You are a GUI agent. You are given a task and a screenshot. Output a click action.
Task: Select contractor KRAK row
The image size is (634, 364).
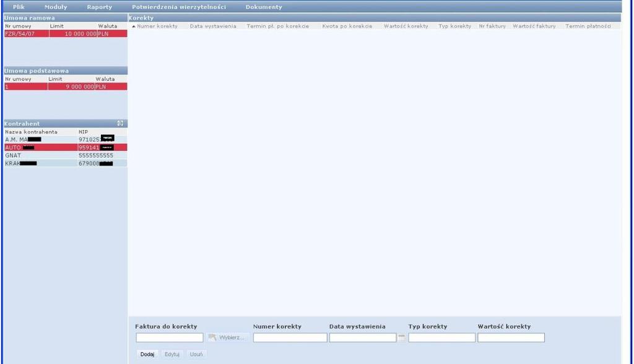[x=66, y=163]
